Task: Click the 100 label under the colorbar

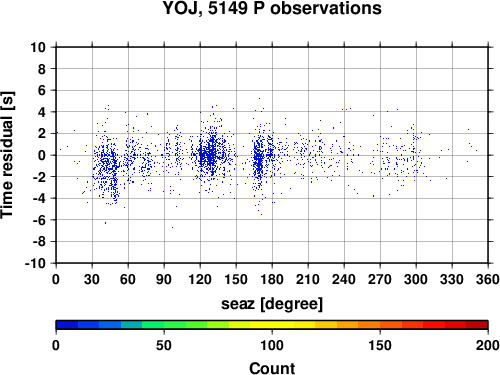Action: pos(272,345)
